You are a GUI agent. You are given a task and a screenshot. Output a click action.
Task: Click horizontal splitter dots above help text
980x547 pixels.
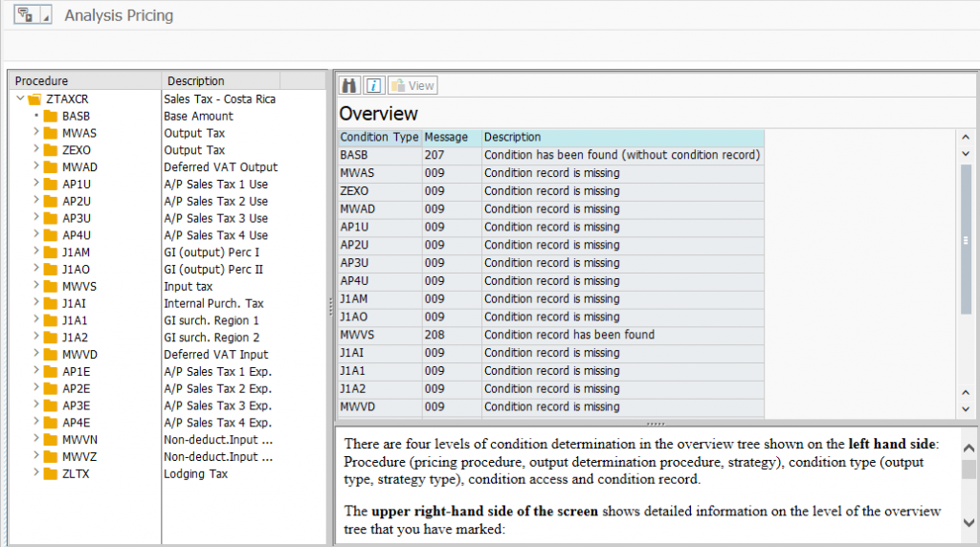tap(656, 424)
